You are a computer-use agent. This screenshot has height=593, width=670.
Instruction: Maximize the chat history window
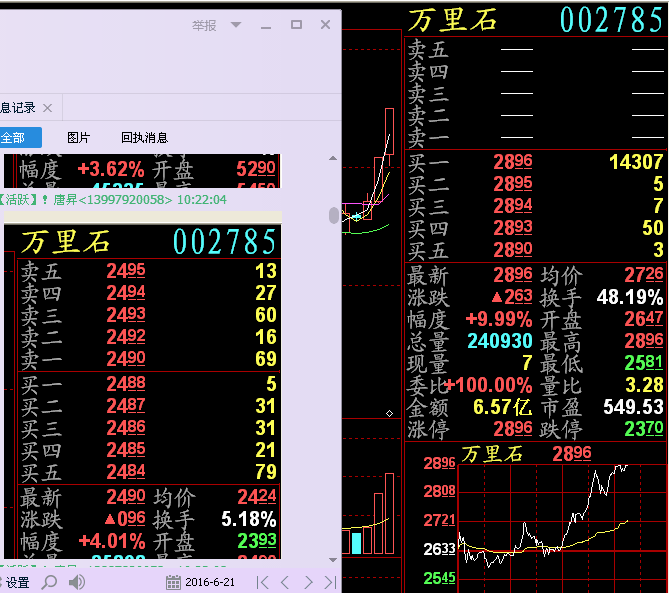pyautogui.click(x=296, y=25)
